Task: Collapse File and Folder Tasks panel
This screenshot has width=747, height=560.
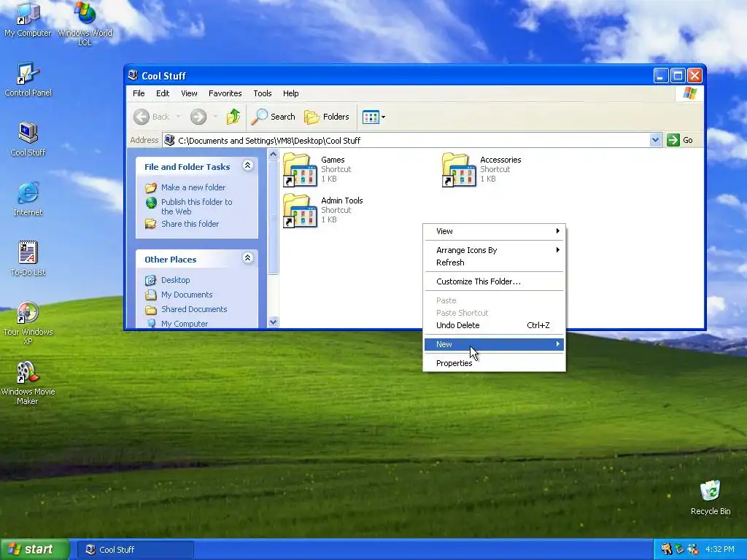Action: (248, 166)
